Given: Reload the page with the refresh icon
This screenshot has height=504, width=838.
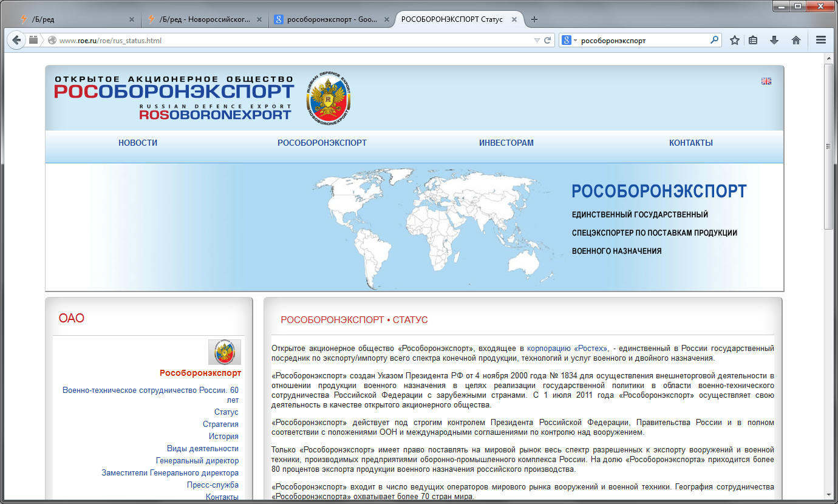Looking at the screenshot, I should (547, 41).
